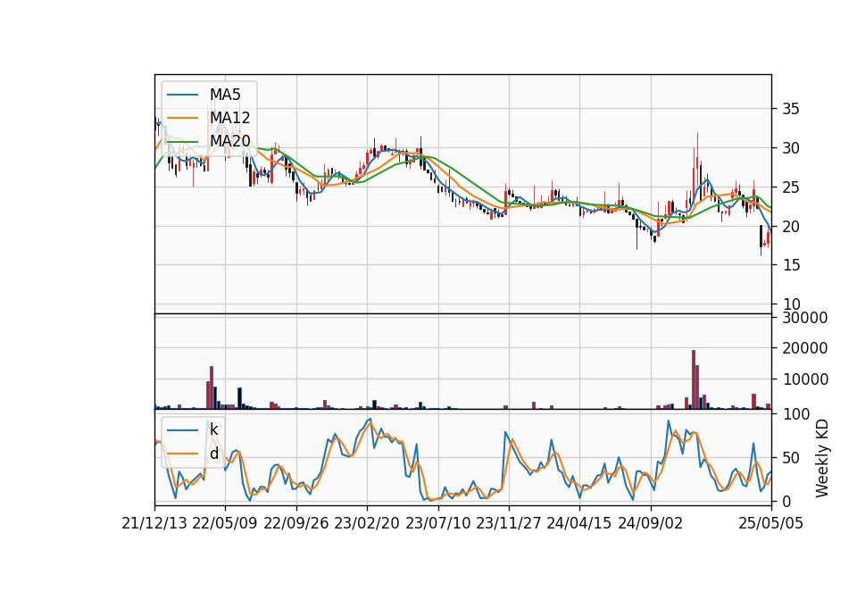This screenshot has width=857, height=616.
Task: Click the price axis value 35
Action: pos(791,109)
